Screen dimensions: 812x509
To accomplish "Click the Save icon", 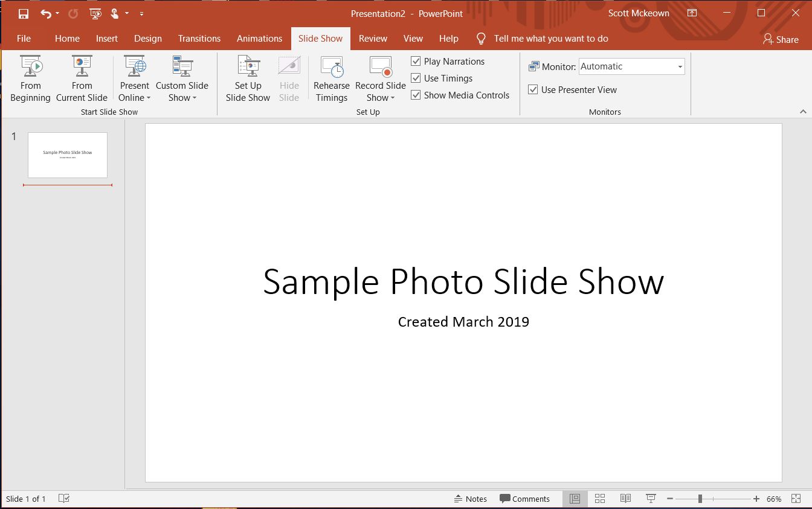I will pos(23,13).
